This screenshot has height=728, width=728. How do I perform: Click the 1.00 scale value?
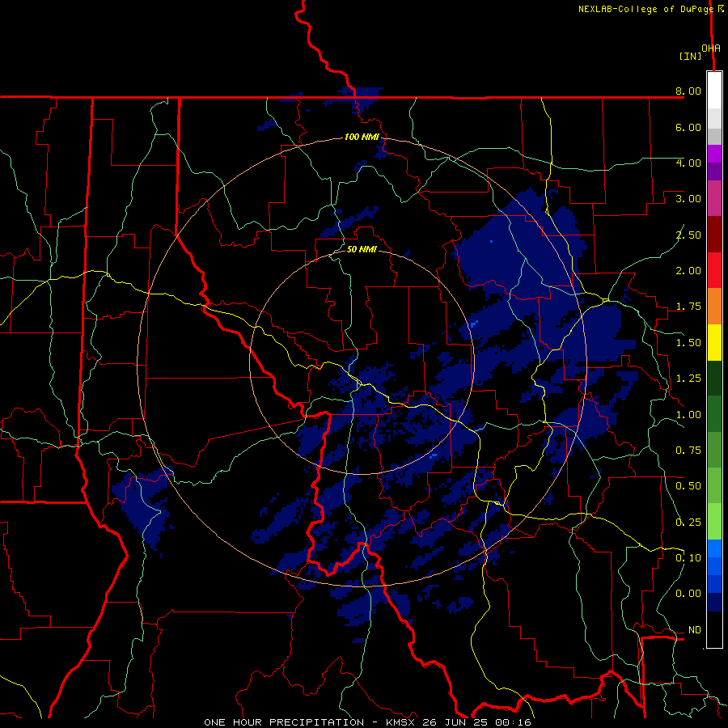(688, 415)
